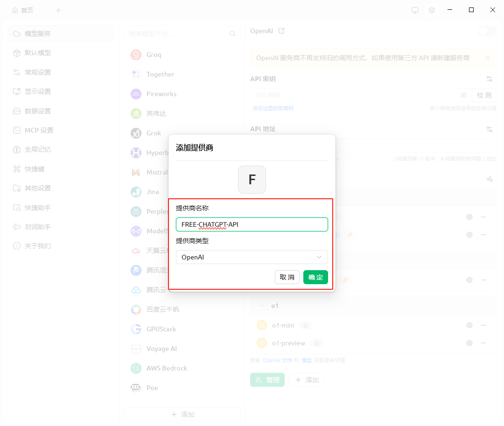Select the o1-preview model name

(289, 343)
